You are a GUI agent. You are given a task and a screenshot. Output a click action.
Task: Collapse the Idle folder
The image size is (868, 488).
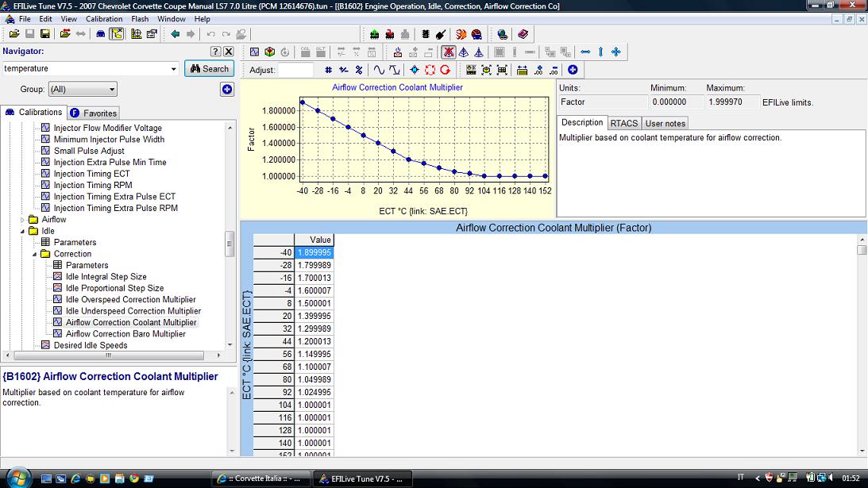point(23,231)
